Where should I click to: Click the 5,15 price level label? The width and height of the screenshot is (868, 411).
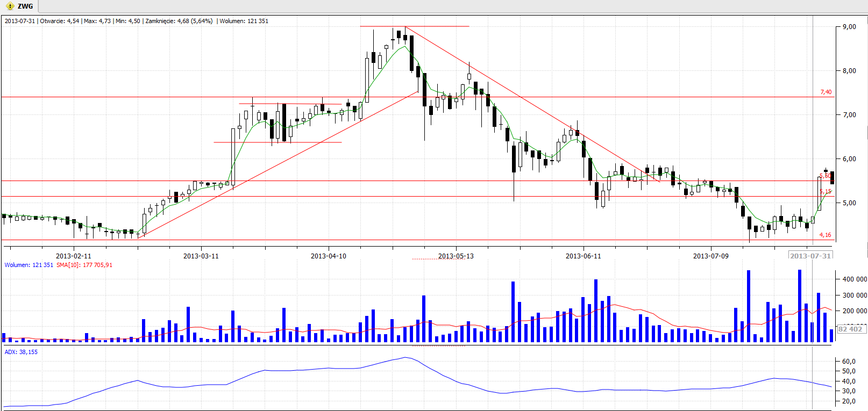click(x=825, y=191)
